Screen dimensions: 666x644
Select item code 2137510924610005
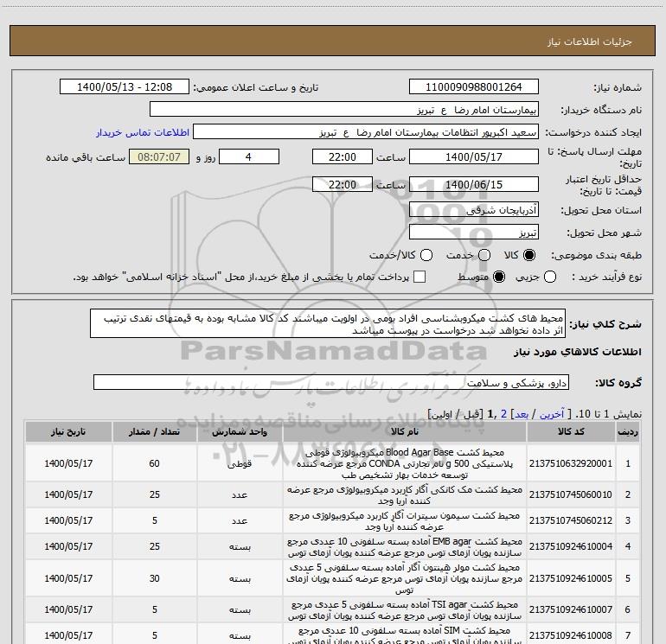571,578
